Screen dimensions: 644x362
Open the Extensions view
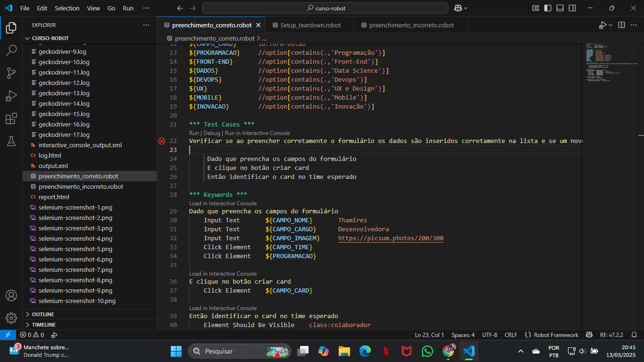(x=11, y=118)
